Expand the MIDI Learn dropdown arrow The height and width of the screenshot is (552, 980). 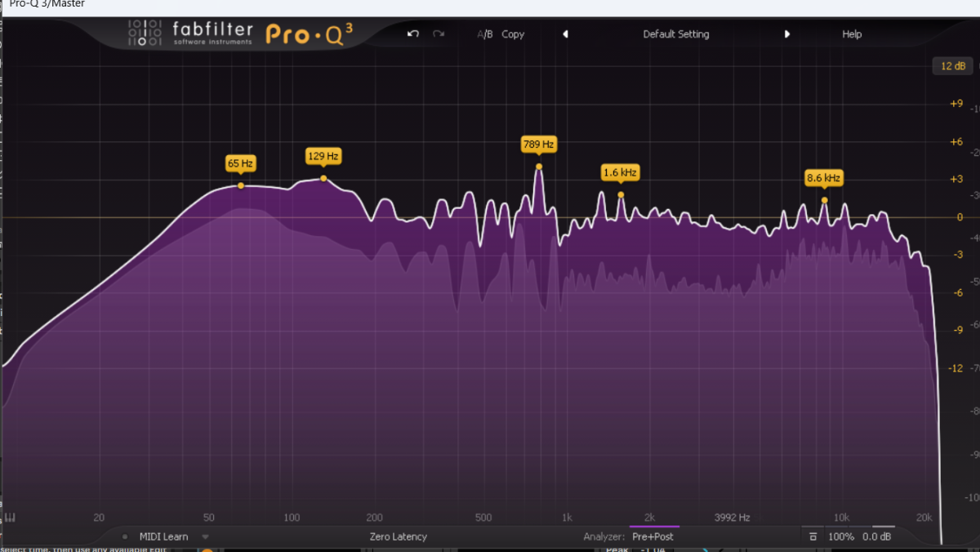pyautogui.click(x=206, y=536)
